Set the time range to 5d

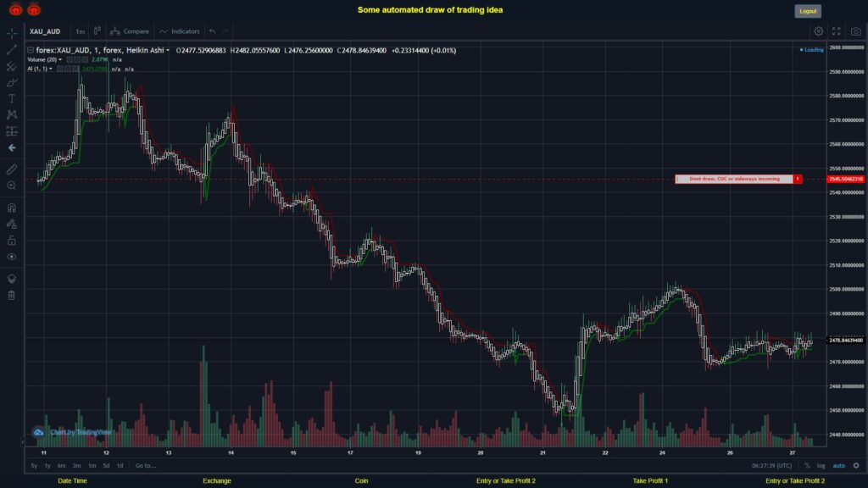tap(106, 466)
